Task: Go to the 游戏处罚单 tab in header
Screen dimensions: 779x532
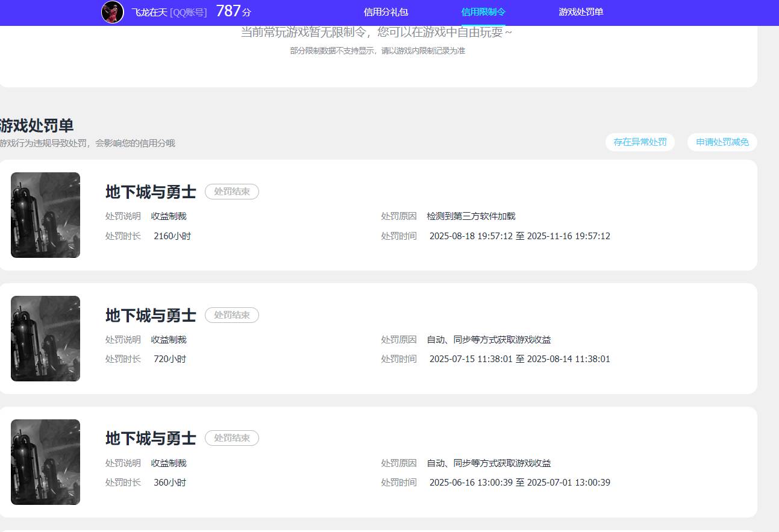Action: click(x=581, y=12)
